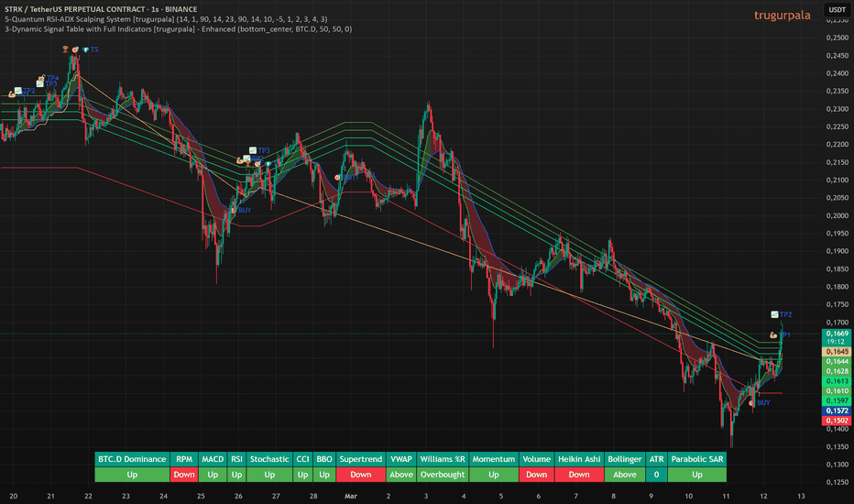Click the MACD header cell
Viewport: 854px width, 504px height.
pyautogui.click(x=213, y=459)
